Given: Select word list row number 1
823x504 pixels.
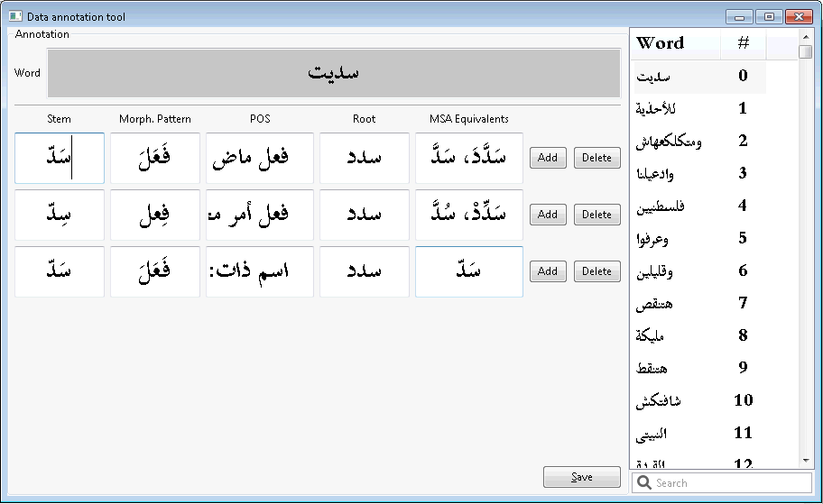Looking at the screenshot, I should click(x=699, y=108).
